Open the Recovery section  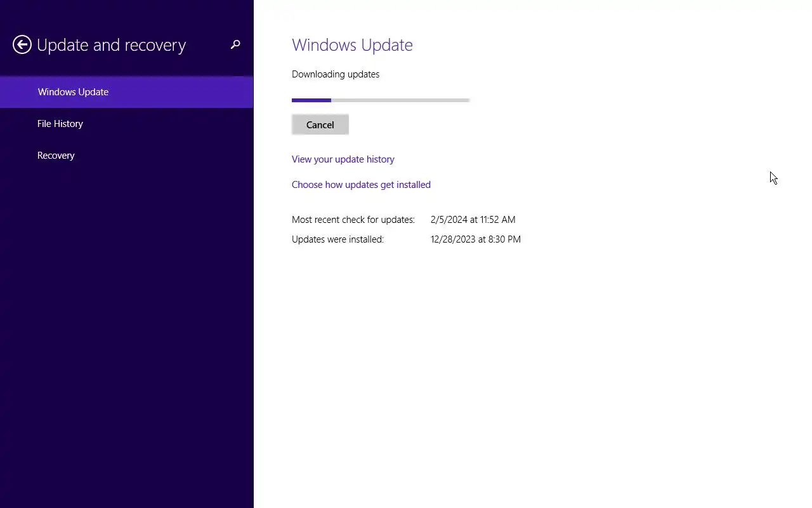coord(127,156)
